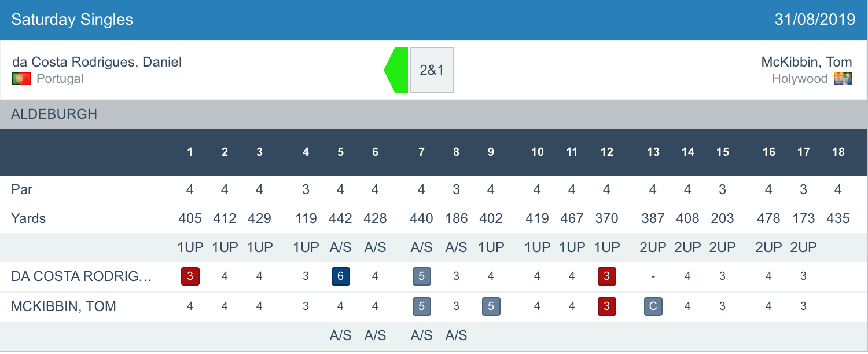Click the ALDEBURGH course section header
Viewport: 868px width, 354px height.
tap(54, 114)
